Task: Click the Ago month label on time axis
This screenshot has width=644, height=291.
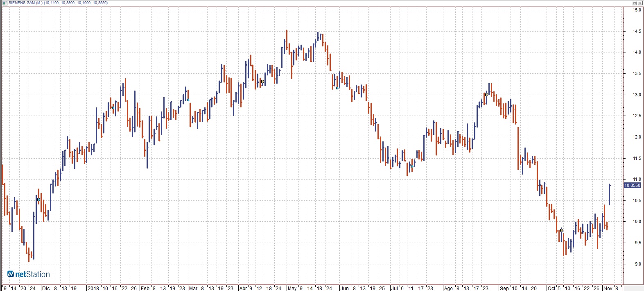Action: click(x=449, y=288)
